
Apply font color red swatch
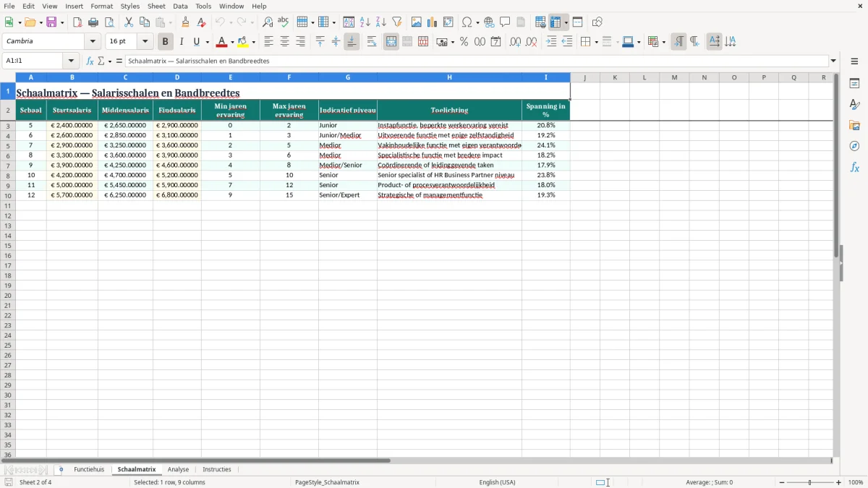click(x=222, y=42)
